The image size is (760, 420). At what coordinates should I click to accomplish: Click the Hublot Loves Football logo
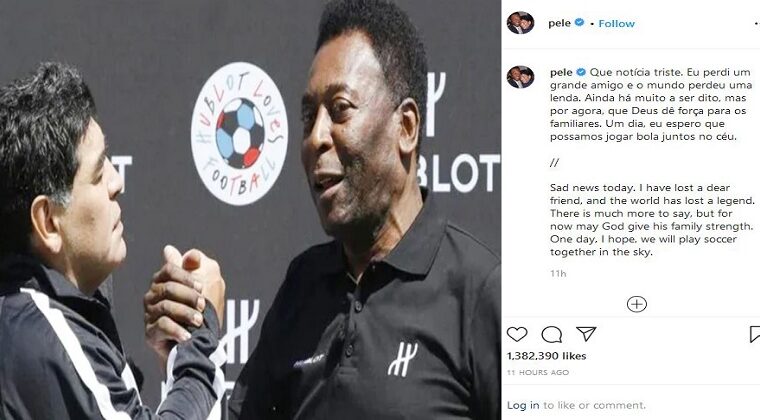click(x=239, y=133)
